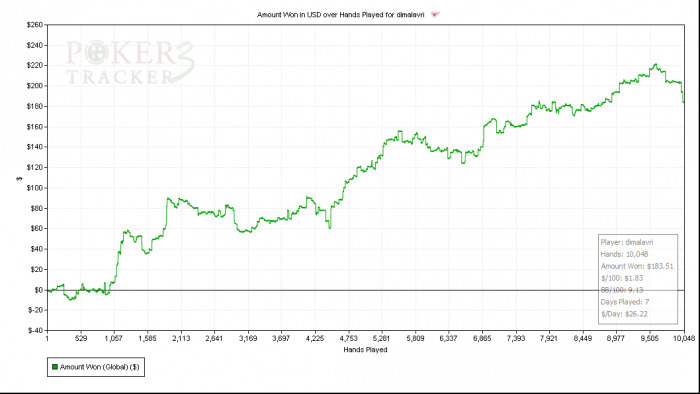The height and width of the screenshot is (394, 700).
Task: Click the Days Played: 7 stat line
Action: 625,302
